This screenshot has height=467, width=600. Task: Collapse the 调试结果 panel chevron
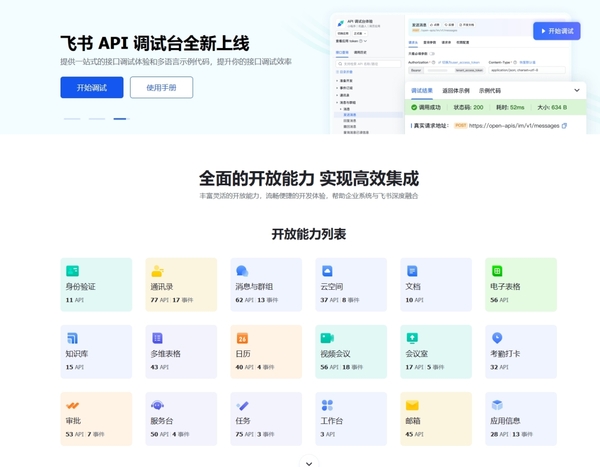point(578,90)
